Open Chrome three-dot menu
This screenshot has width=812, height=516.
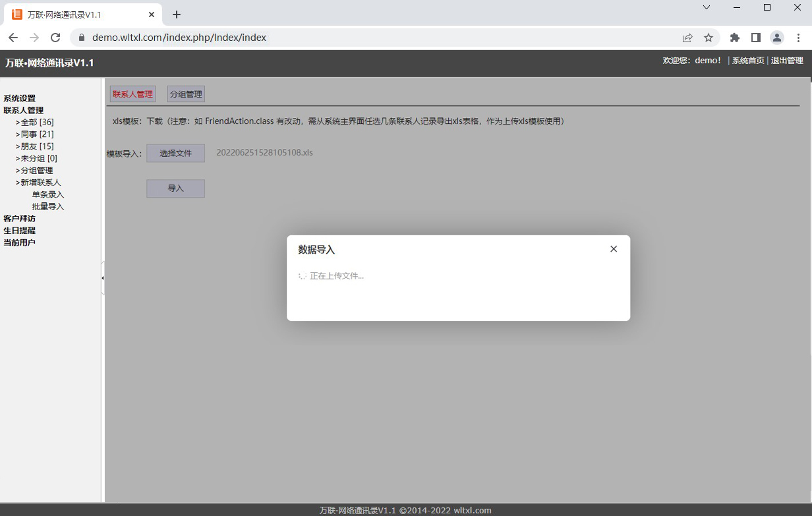798,38
